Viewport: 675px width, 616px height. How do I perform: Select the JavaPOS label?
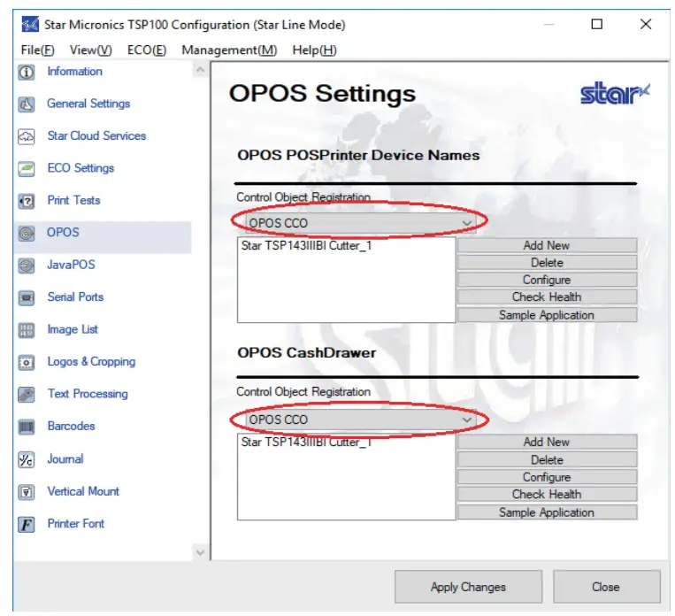[71, 265]
